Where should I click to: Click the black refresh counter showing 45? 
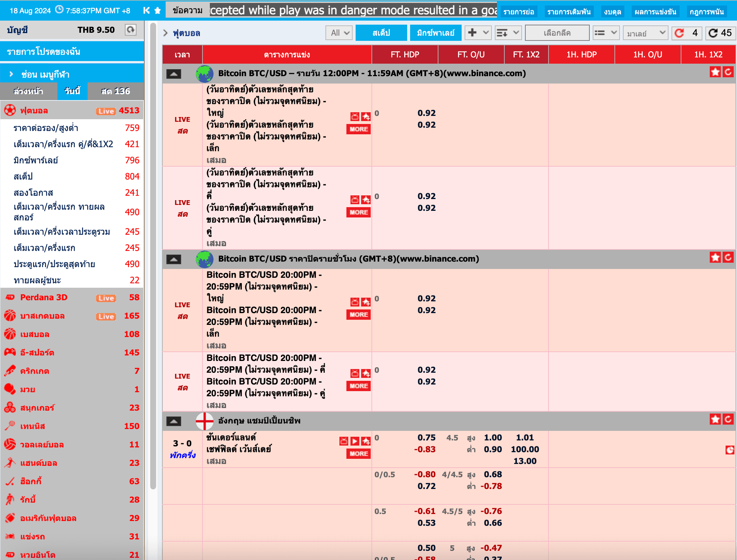(x=720, y=33)
